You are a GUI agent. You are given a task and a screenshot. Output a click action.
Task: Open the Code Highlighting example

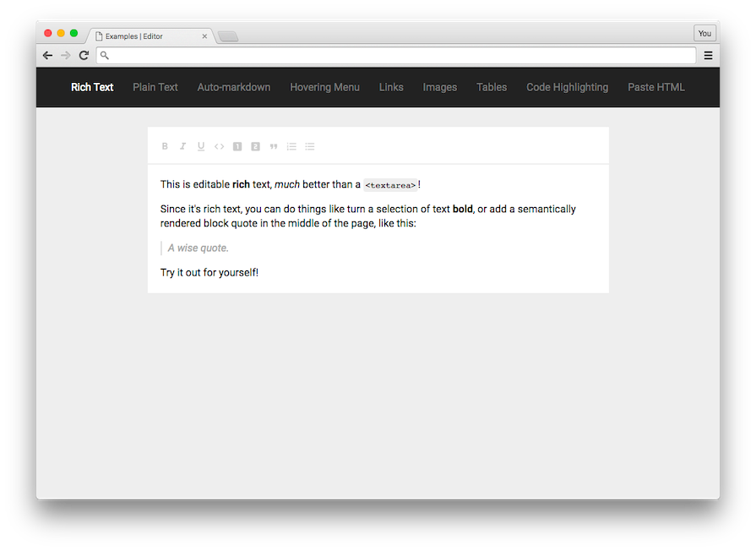(567, 87)
